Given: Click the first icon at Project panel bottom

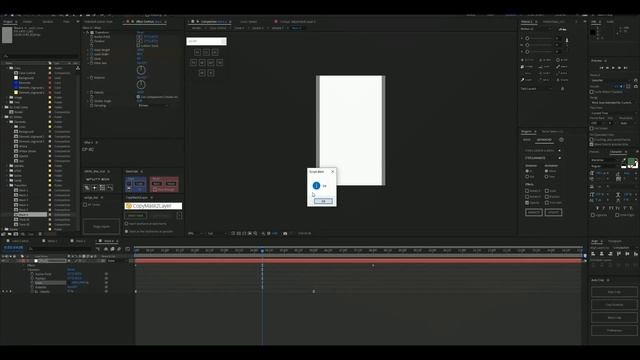Looking at the screenshot, I should click(4, 234).
